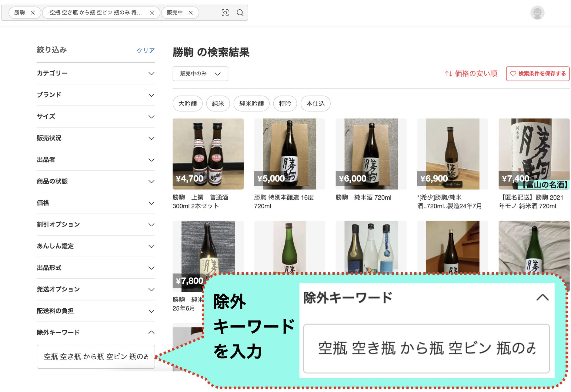Open the three-bottle set listing thumbnail
Viewport: 571px width, 392px height.
point(371,247)
